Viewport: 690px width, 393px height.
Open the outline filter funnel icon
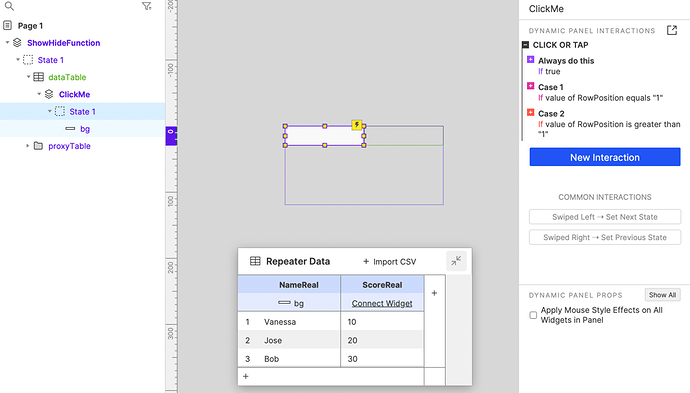pos(147,6)
